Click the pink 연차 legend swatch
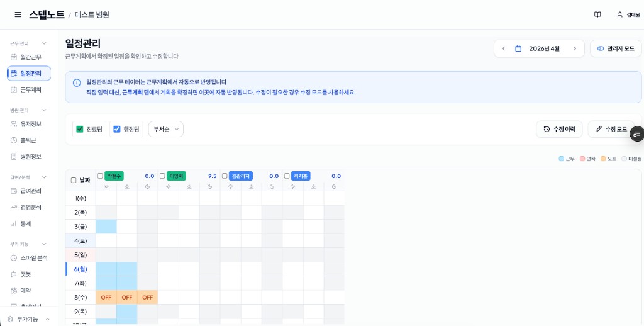The image size is (644, 326). [x=582, y=159]
